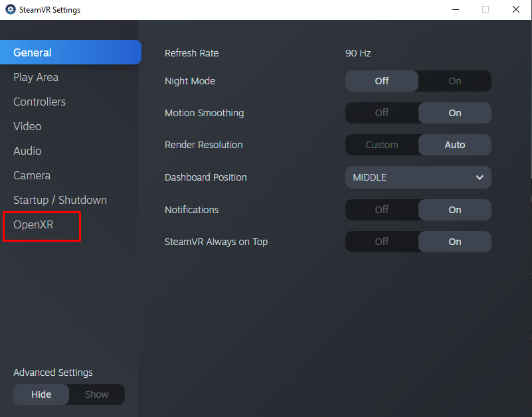Open the Play Area settings tab
Image resolution: width=532 pixels, height=417 pixels.
[x=36, y=77]
